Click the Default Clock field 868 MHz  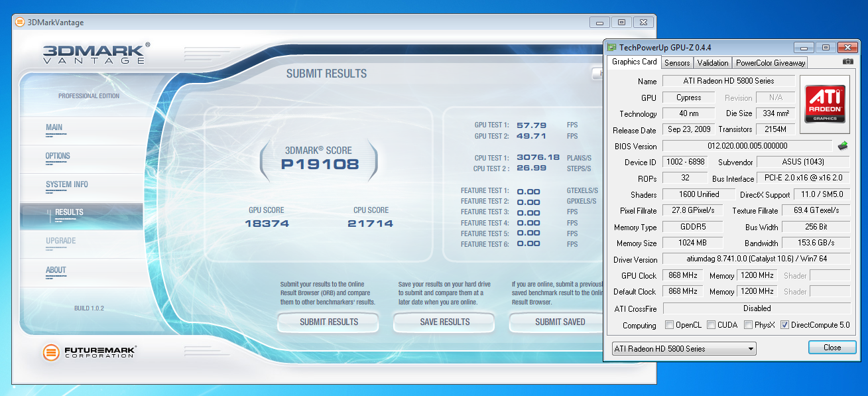[x=682, y=291]
